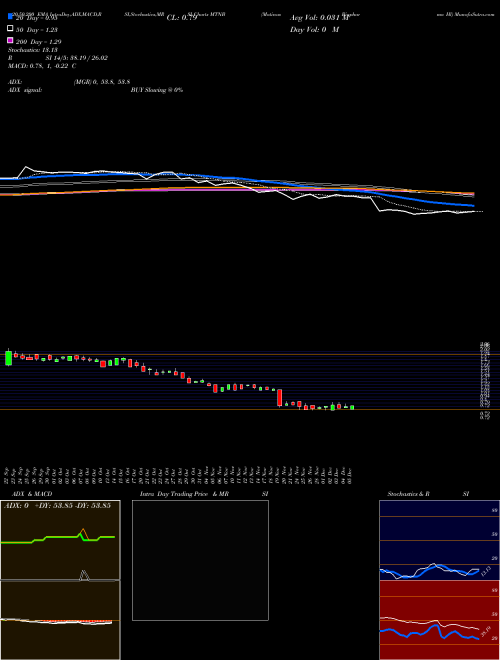Viewport: 500px width, 660px height.
Task: Click the magenta 200 Day legend swatch
Action: pos(10,40)
